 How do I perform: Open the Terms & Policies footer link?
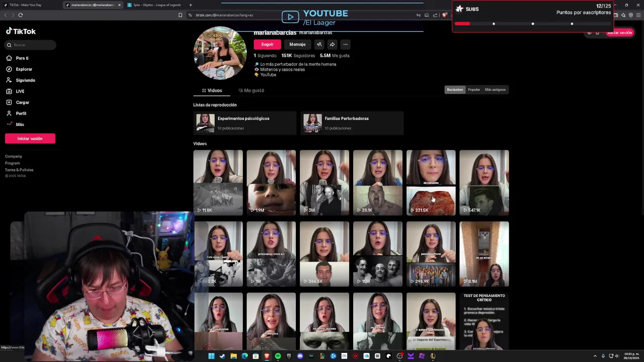[x=19, y=170]
